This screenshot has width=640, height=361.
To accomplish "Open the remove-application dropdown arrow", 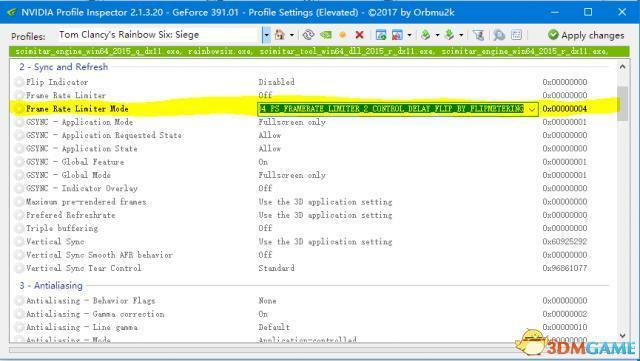I will [409, 35].
